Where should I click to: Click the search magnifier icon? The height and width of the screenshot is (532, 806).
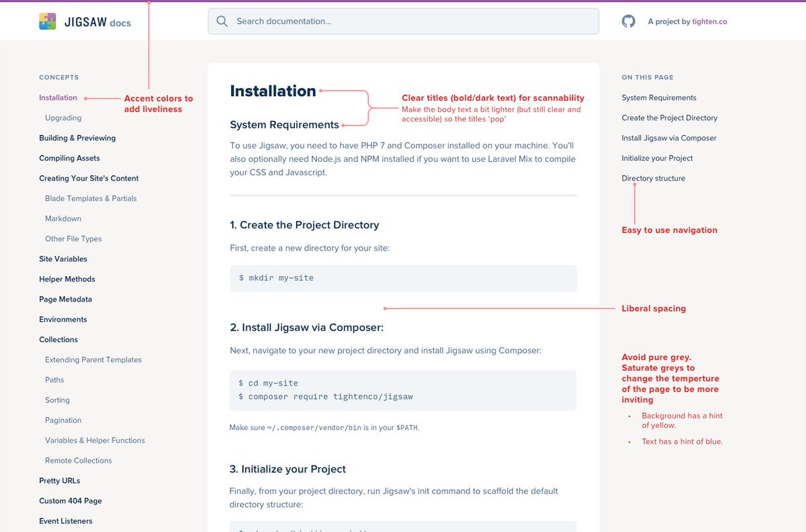click(222, 21)
